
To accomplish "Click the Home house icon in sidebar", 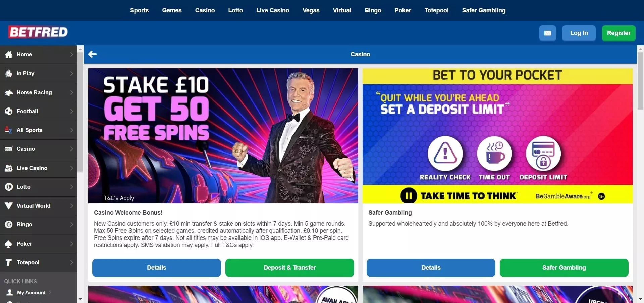I will [9, 54].
